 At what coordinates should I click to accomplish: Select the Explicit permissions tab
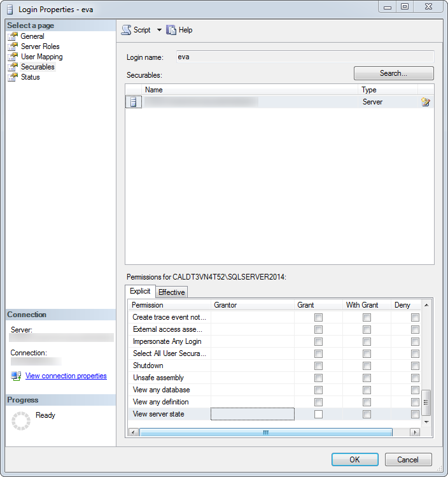[140, 292]
